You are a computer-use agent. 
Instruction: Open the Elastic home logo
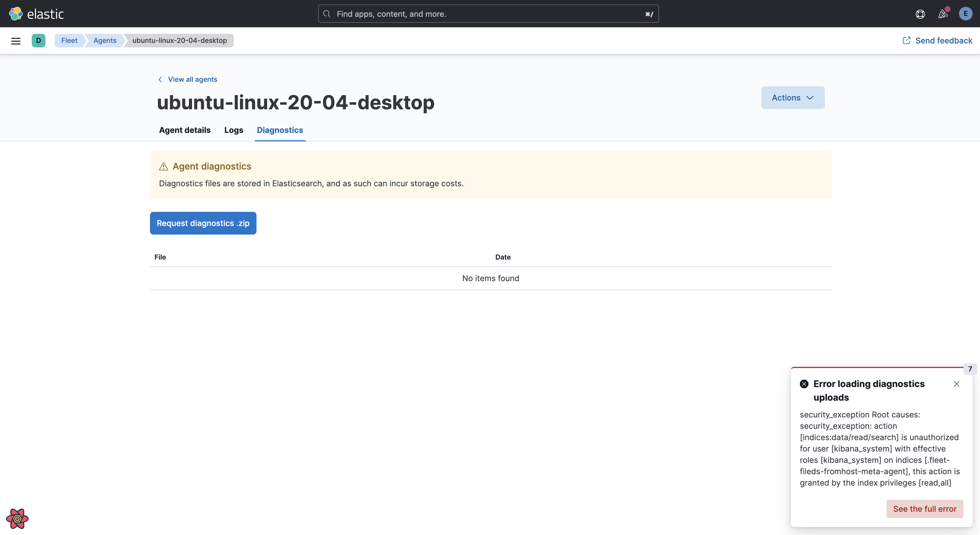click(x=37, y=14)
